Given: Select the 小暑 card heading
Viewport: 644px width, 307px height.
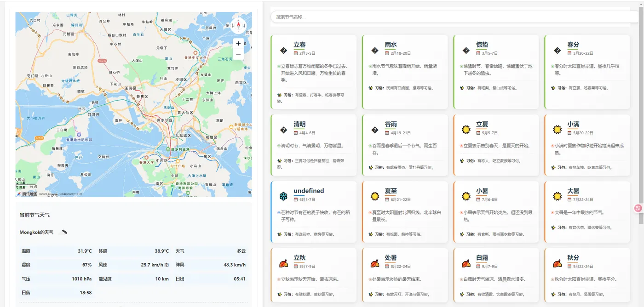Looking at the screenshot, I should [482, 191].
